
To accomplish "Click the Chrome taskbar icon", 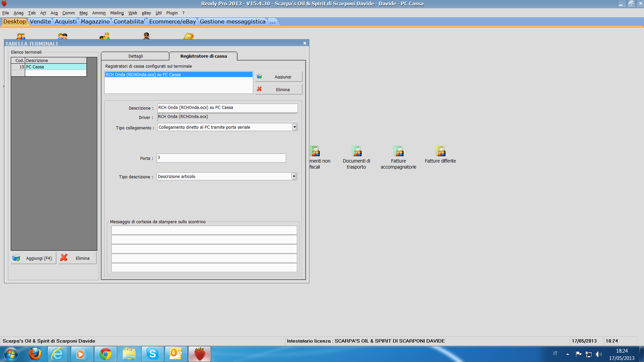I will pyautogui.click(x=105, y=354).
